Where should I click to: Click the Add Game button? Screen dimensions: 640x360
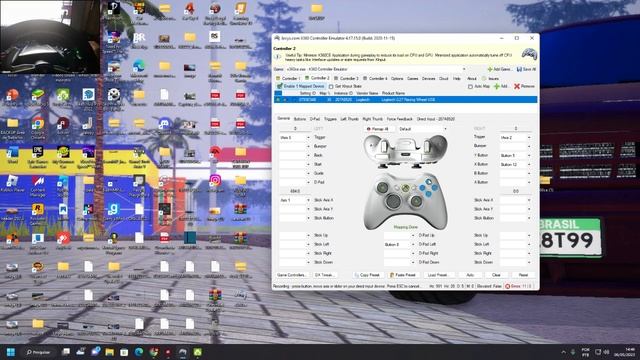pos(500,69)
